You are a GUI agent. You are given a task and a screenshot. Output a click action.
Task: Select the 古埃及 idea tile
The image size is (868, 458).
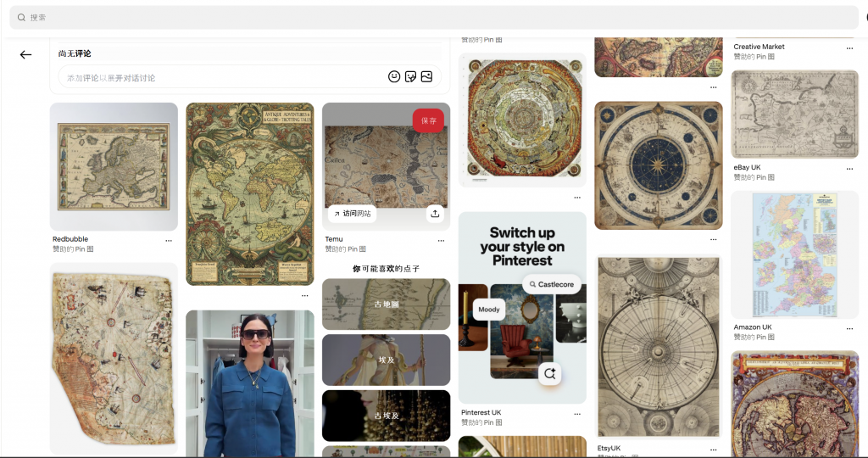386,416
